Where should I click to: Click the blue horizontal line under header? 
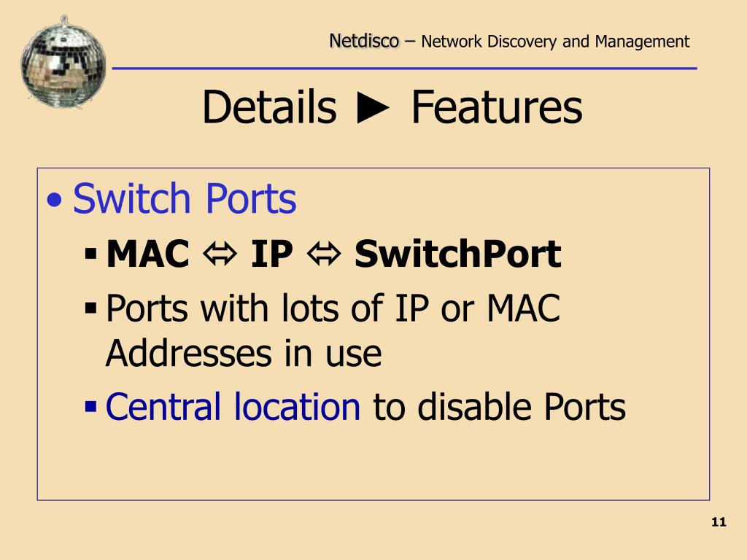coord(404,69)
